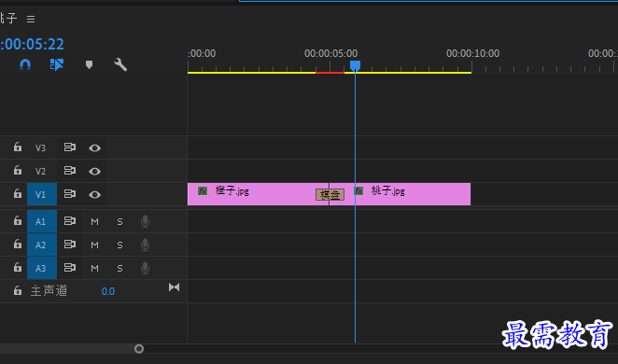Image resolution: width=618 pixels, height=364 pixels.
Task: Click master track volume value 0.0
Action: (108, 291)
